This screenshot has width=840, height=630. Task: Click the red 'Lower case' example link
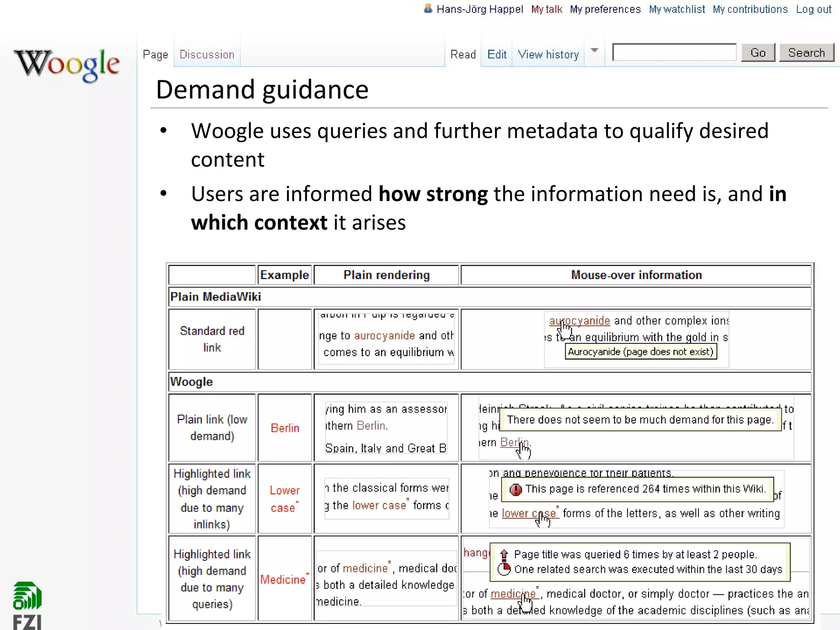pos(285,499)
